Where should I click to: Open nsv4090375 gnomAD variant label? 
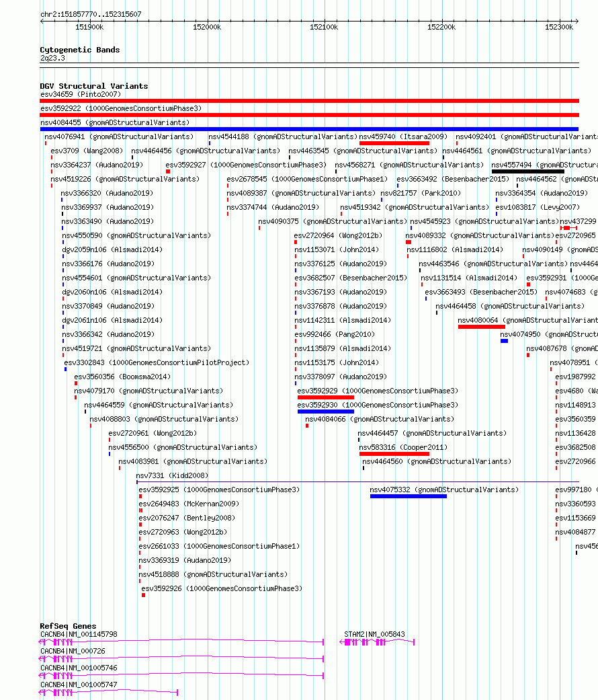coord(332,221)
